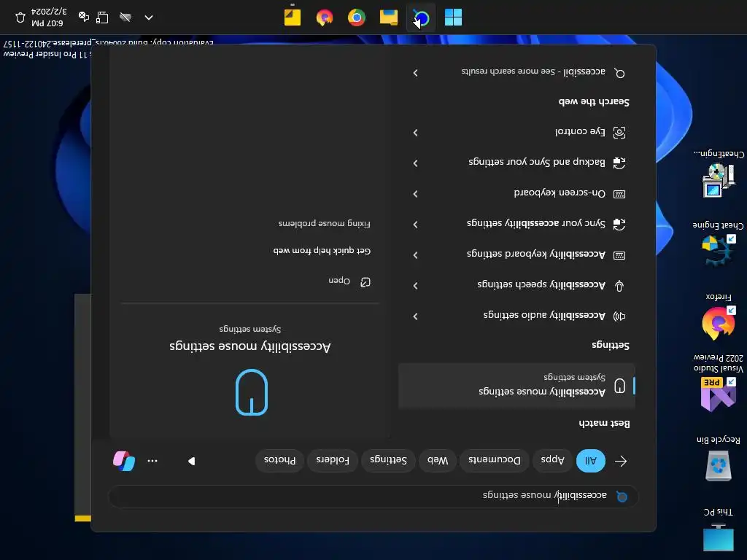Click the search text input field
The height and width of the screenshot is (560, 747).
tap(373, 496)
